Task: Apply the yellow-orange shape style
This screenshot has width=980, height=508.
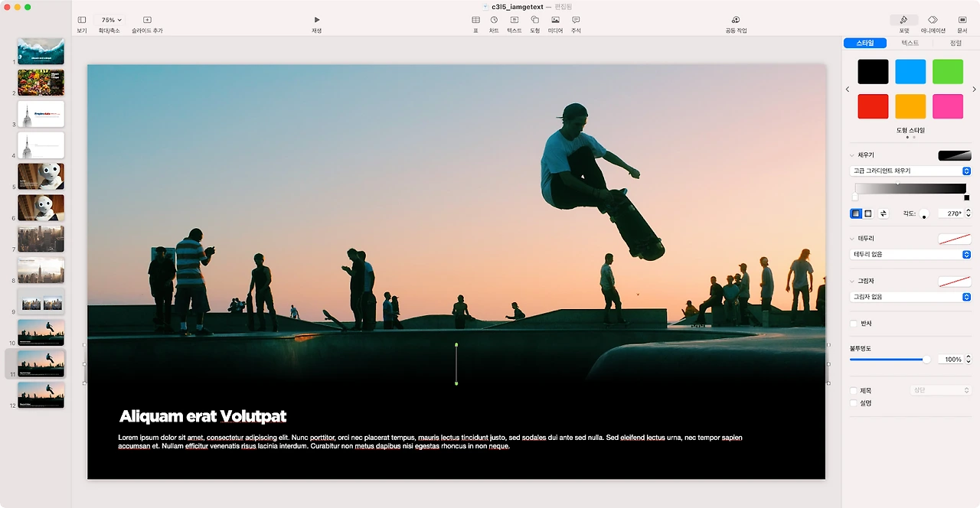Action: point(910,106)
